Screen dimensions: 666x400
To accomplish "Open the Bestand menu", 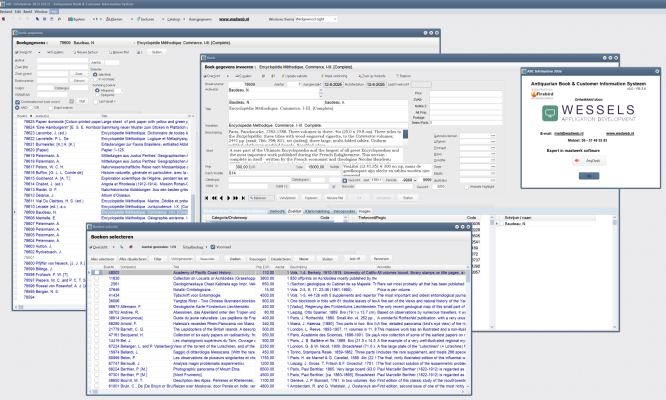I will pyautogui.click(x=7, y=10).
